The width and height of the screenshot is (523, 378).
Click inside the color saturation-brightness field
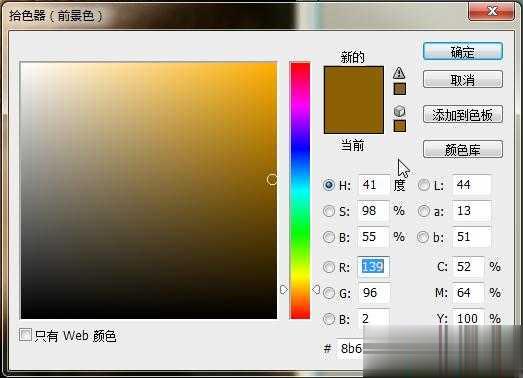pyautogui.click(x=149, y=190)
